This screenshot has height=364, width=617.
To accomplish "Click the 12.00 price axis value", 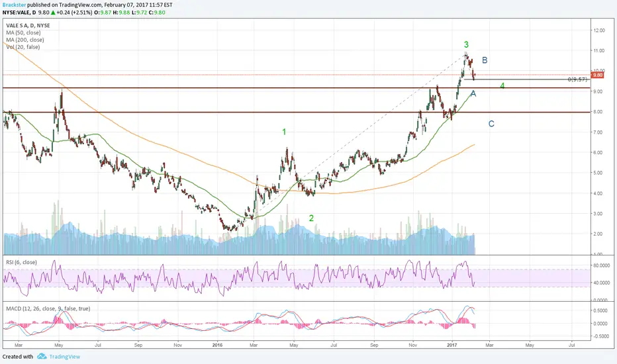I will click(599, 30).
